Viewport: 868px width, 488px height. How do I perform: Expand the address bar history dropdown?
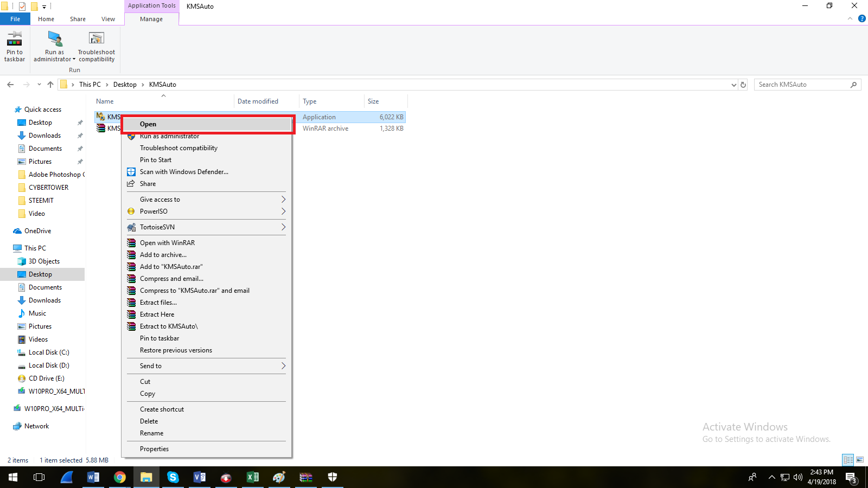point(734,85)
